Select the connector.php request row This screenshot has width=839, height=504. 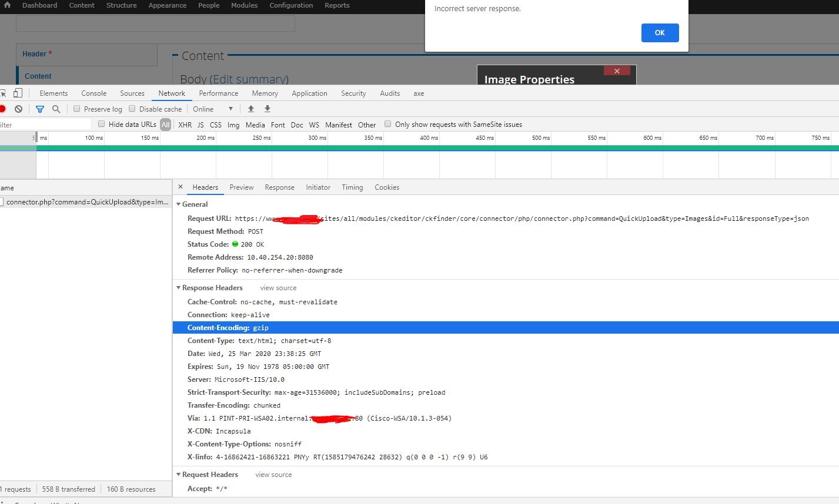pyautogui.click(x=82, y=201)
